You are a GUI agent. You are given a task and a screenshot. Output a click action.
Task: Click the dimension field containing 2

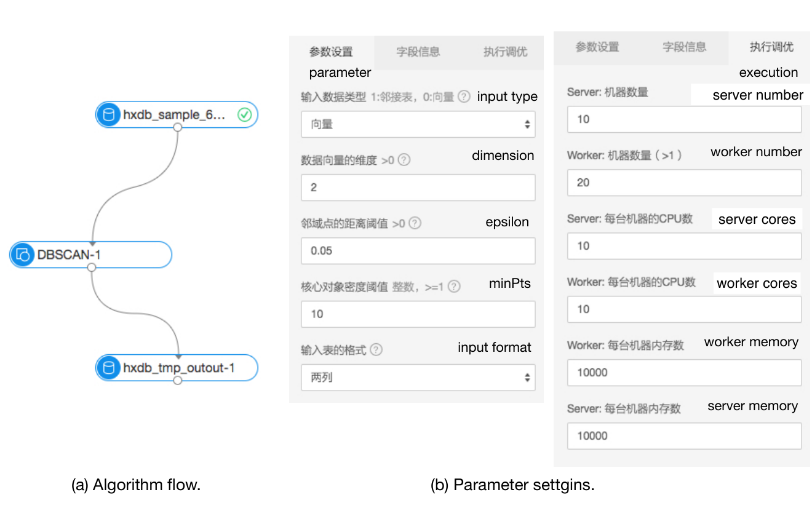point(418,188)
